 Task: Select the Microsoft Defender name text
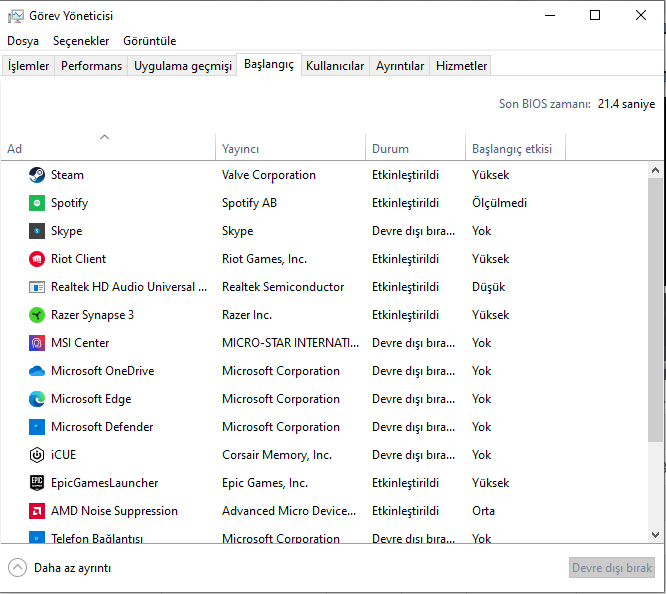click(x=102, y=427)
